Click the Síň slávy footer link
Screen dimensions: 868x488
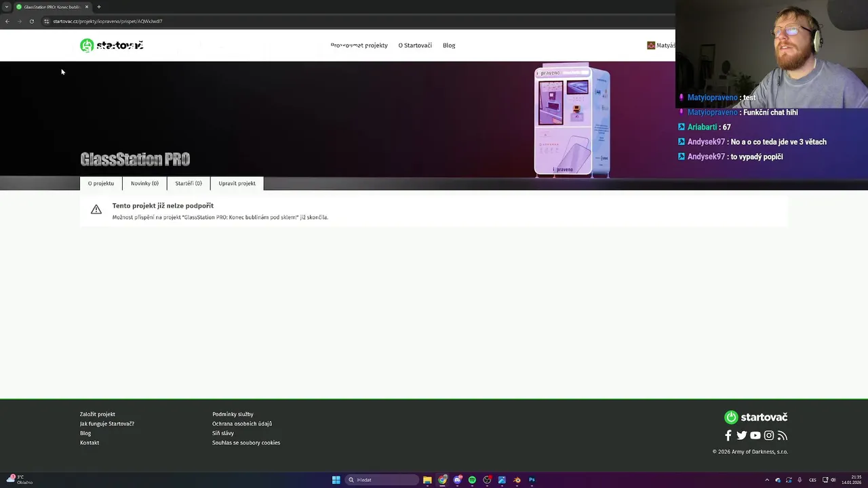coord(223,433)
